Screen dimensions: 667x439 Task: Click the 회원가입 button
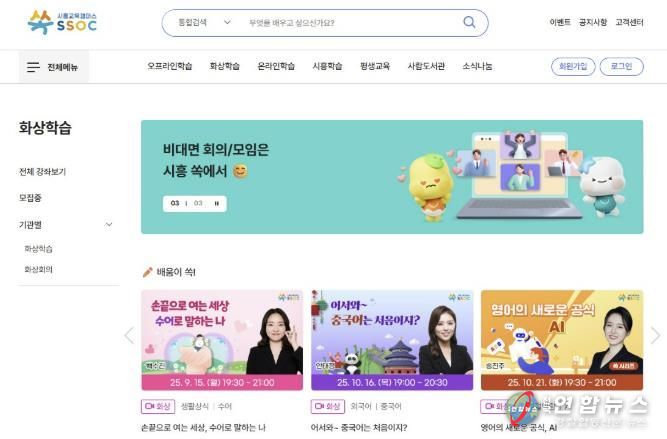tap(573, 66)
